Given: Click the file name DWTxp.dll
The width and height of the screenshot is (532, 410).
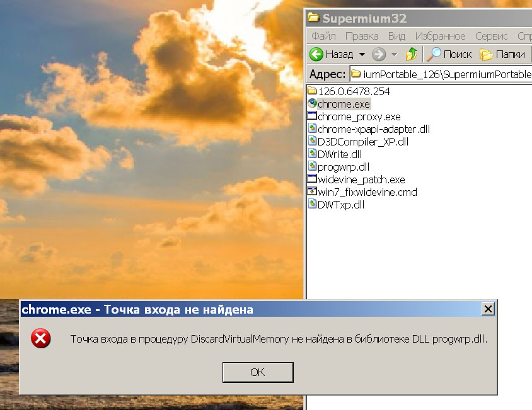Looking at the screenshot, I should [x=341, y=205].
